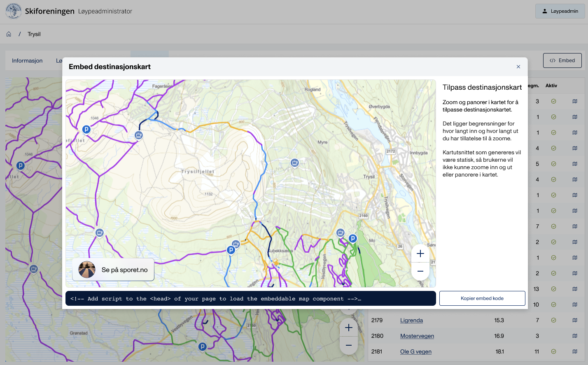Zoom out on the embed map

point(420,271)
